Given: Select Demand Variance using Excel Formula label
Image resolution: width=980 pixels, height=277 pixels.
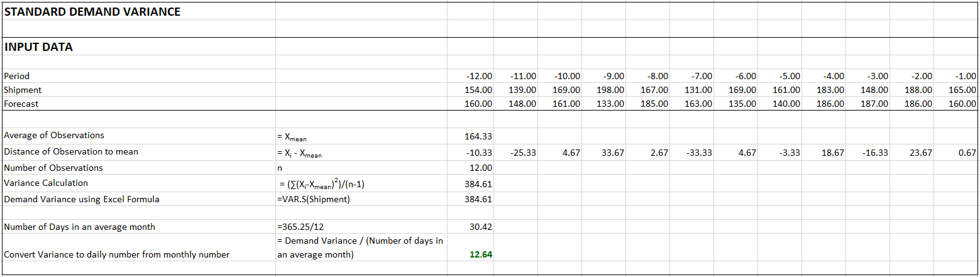Looking at the screenshot, I should click(82, 199).
